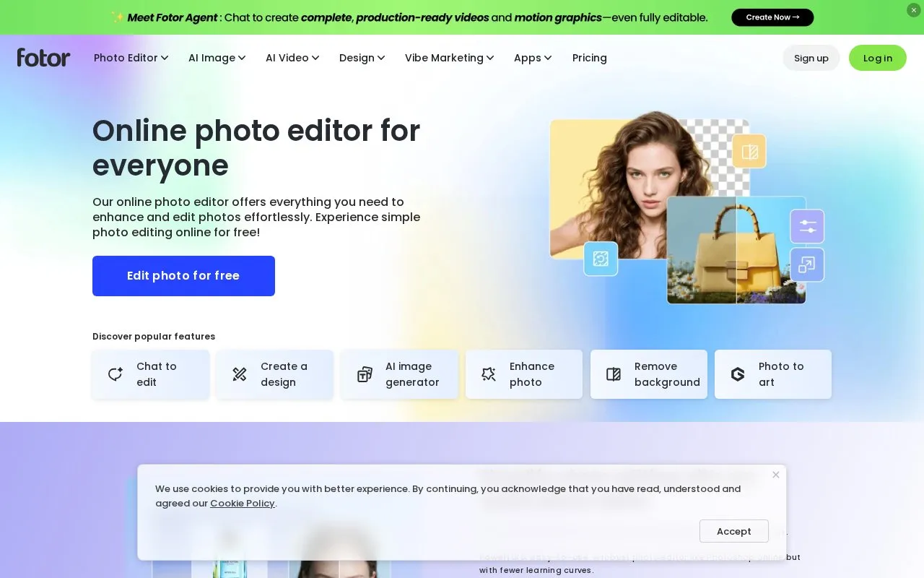Expand the Design menu

click(362, 58)
